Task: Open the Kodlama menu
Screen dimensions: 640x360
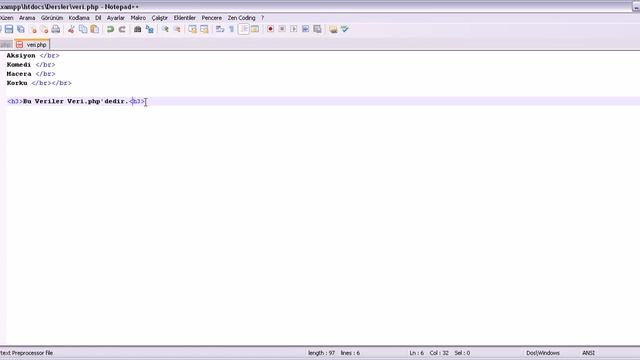Action: coord(79,18)
